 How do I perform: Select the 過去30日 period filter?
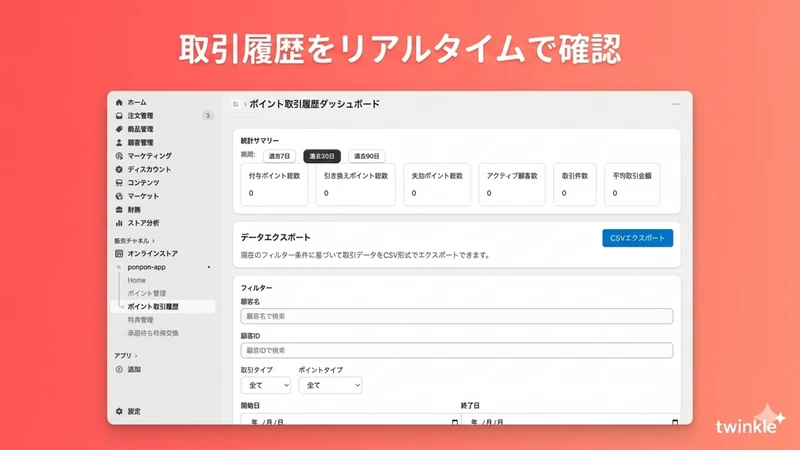click(x=322, y=156)
